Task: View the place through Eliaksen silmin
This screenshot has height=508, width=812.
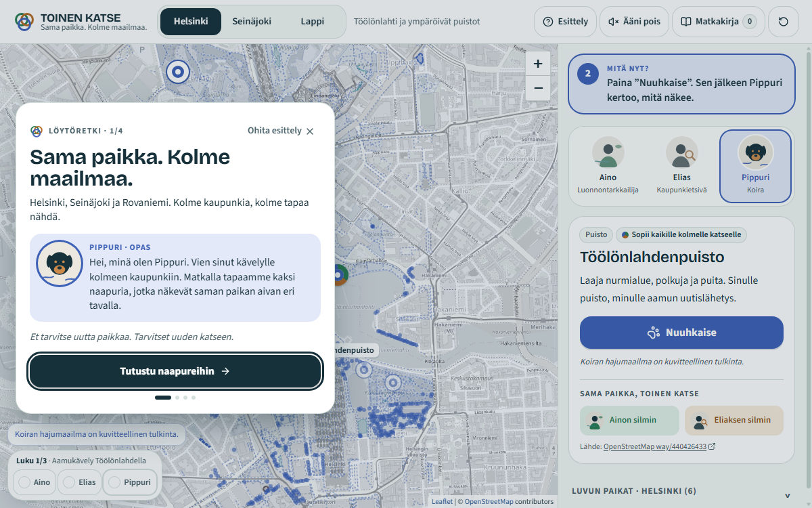Action: click(x=734, y=420)
